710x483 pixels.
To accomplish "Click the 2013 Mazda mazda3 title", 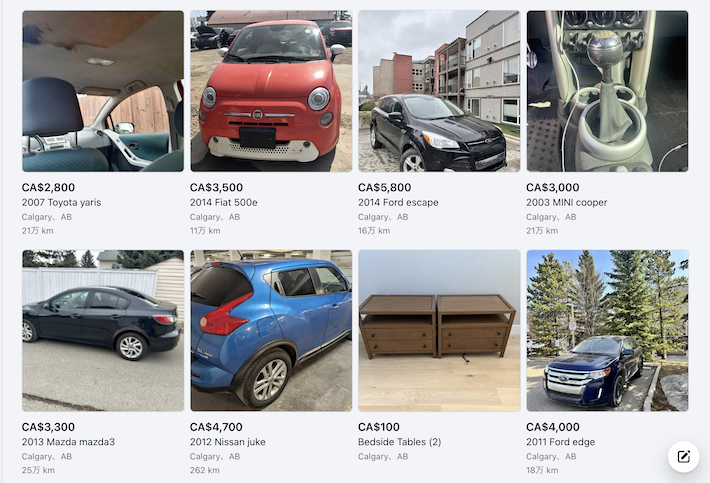I will click(x=68, y=442).
